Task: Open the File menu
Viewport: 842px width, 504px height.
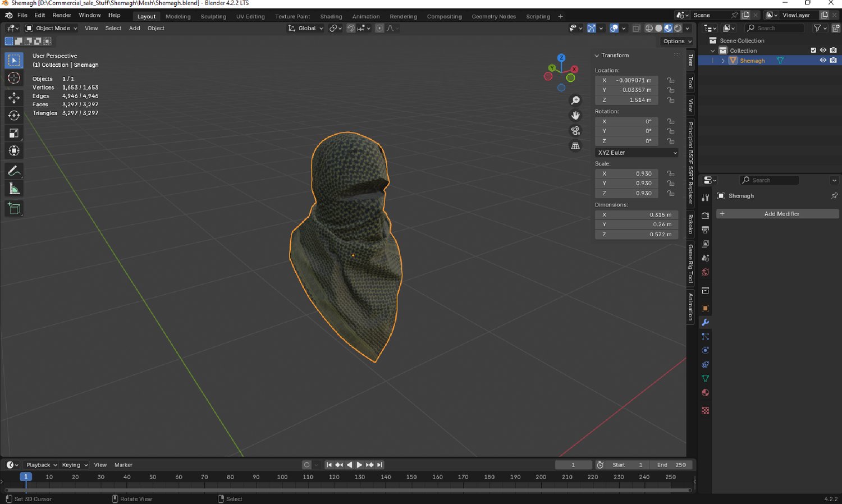Action: tap(22, 15)
